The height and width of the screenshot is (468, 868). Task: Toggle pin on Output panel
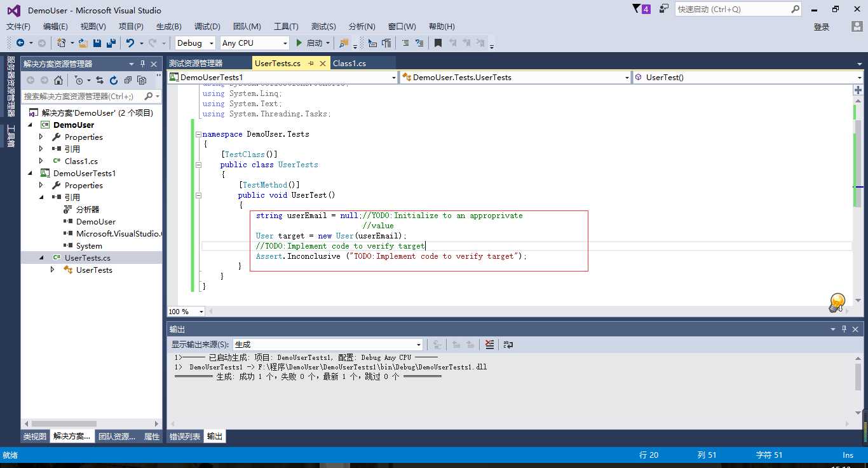tap(844, 329)
